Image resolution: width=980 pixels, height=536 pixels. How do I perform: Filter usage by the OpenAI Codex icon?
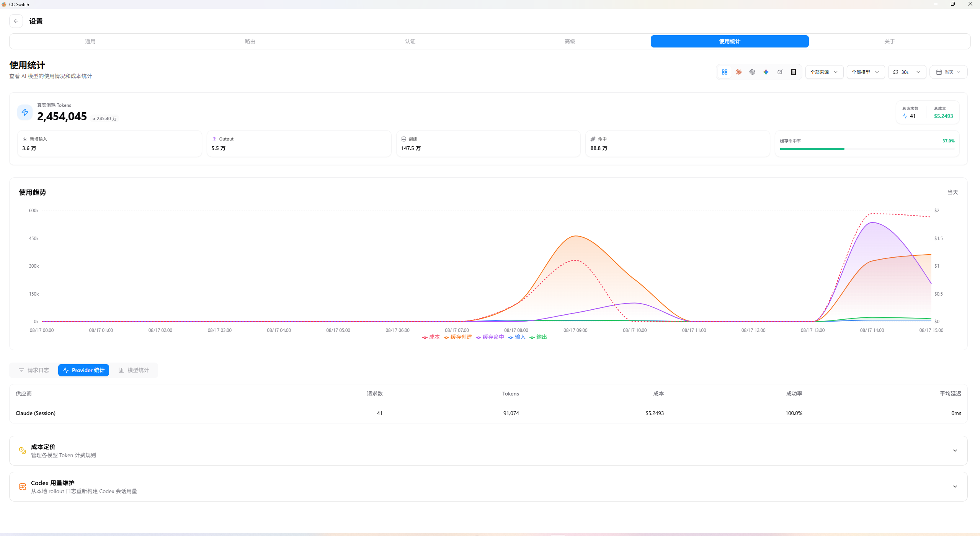click(752, 72)
